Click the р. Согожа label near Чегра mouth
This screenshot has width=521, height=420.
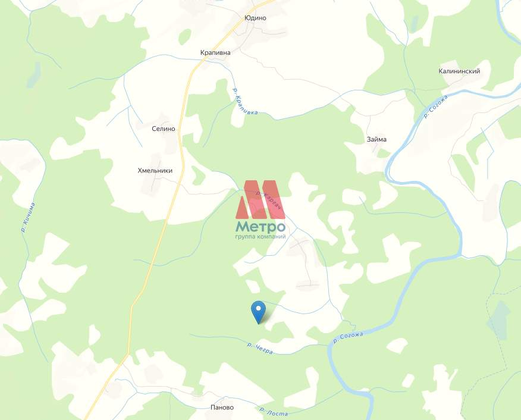coord(348,337)
